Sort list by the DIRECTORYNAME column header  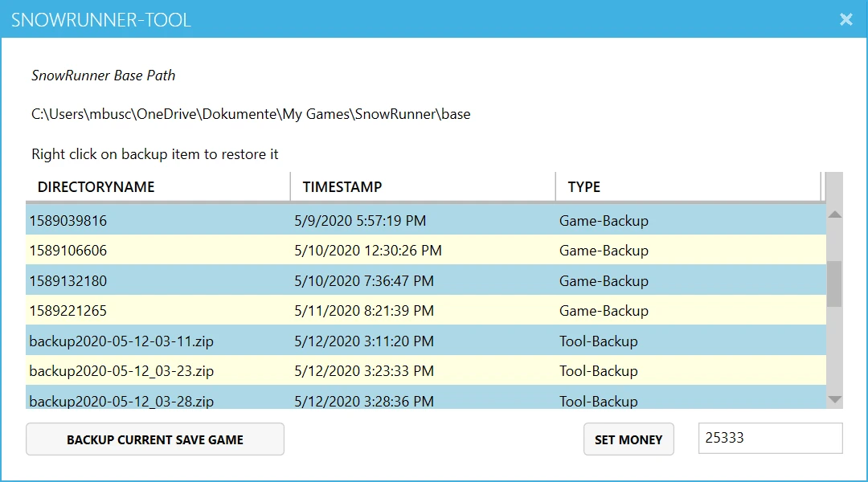(x=96, y=186)
